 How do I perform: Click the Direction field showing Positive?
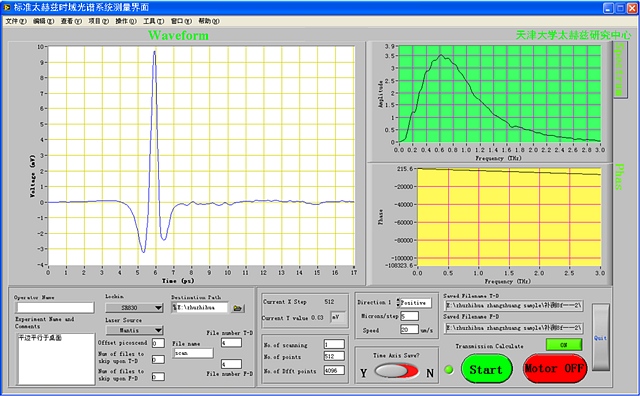[x=416, y=303]
